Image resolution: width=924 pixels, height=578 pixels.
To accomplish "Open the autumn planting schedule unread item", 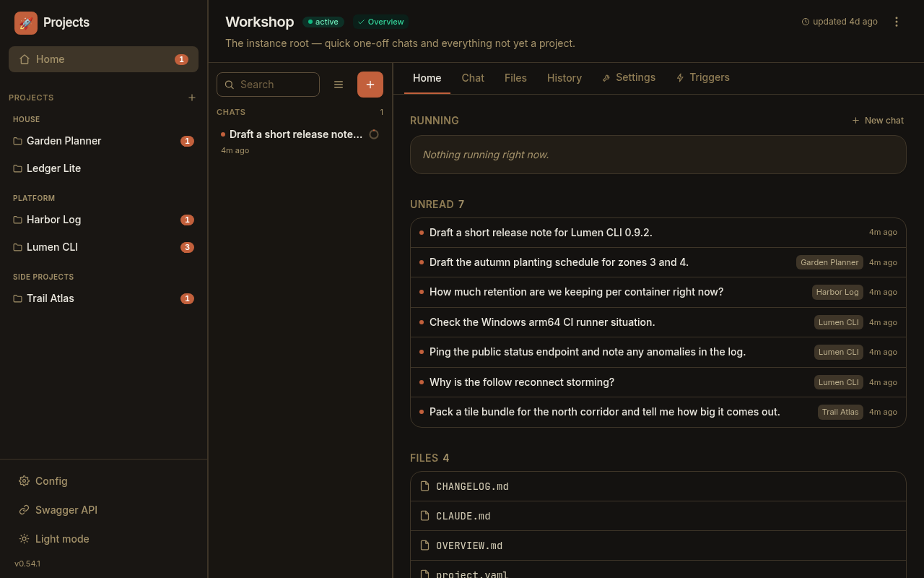I will 658,262.
